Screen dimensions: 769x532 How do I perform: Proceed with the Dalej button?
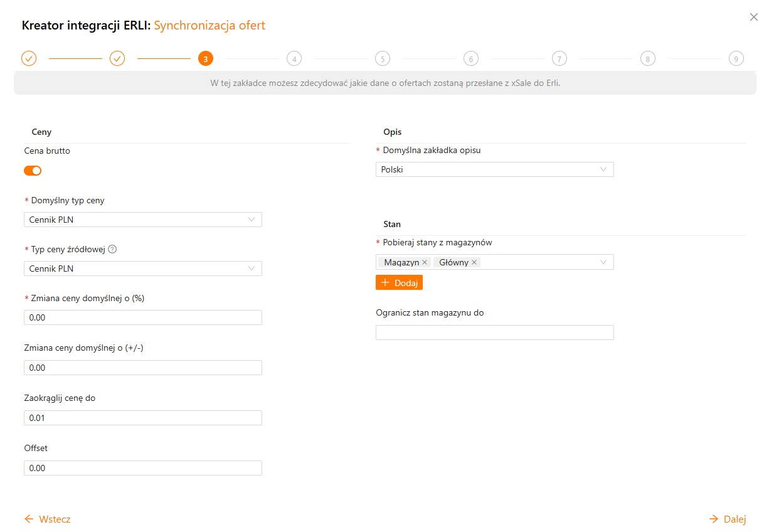click(x=728, y=519)
